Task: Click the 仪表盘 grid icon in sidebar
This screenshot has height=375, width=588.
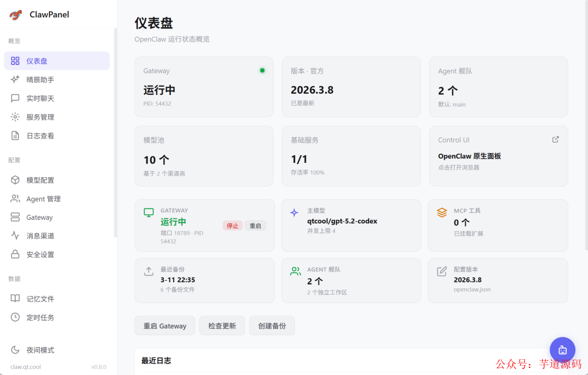Action: pyautogui.click(x=15, y=61)
